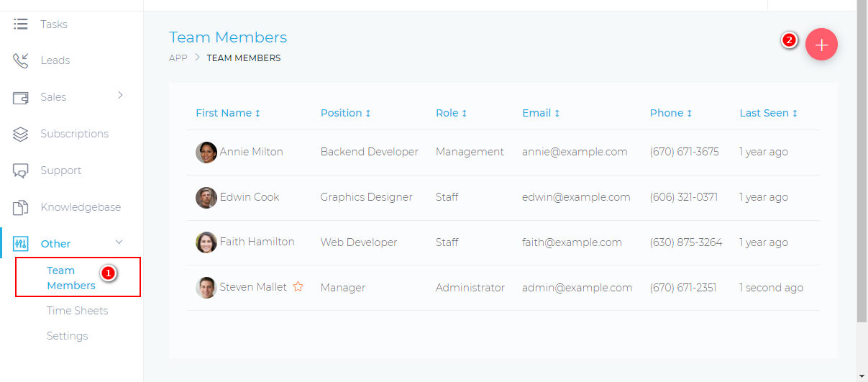
Task: Click Annie Milton's avatar photo
Action: coord(206,153)
